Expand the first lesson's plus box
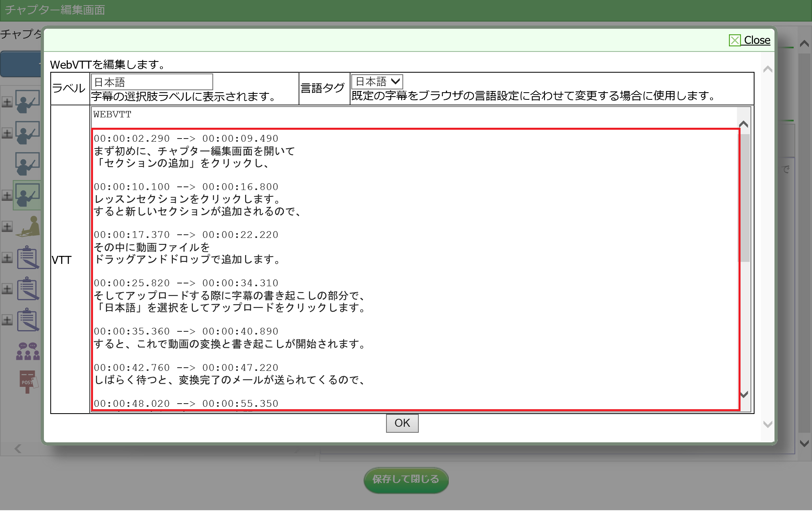This screenshot has height=511, width=812. coord(7,102)
